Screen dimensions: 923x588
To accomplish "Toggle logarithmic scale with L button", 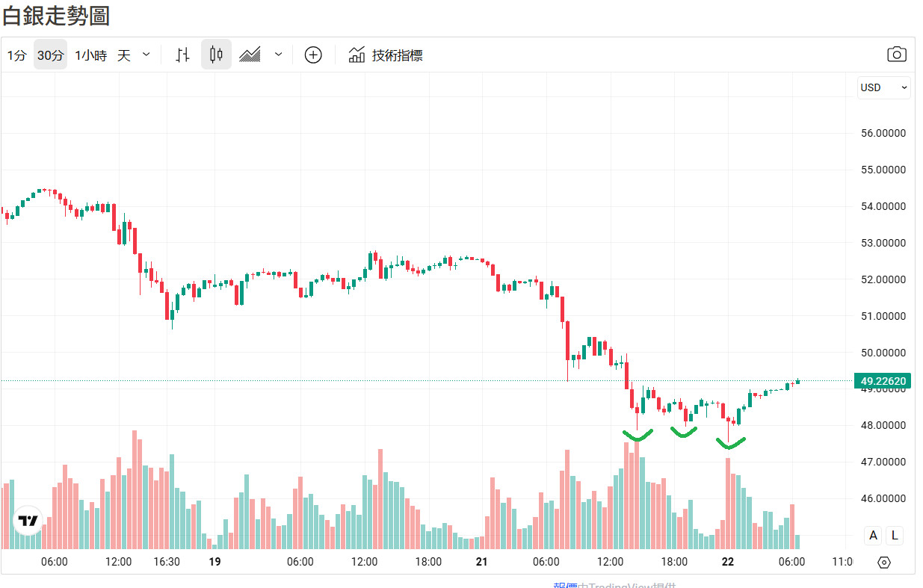I will tap(894, 535).
